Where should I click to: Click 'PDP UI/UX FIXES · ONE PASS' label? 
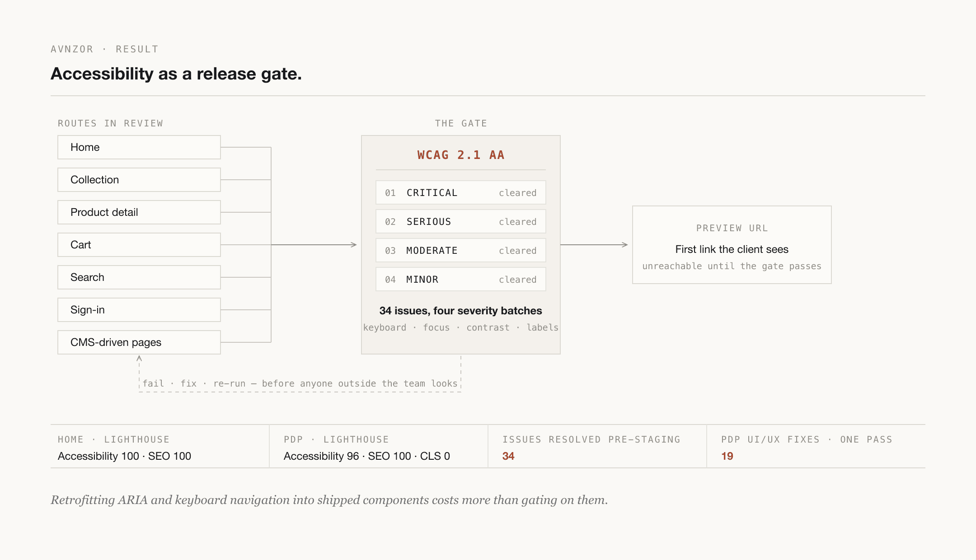807,439
